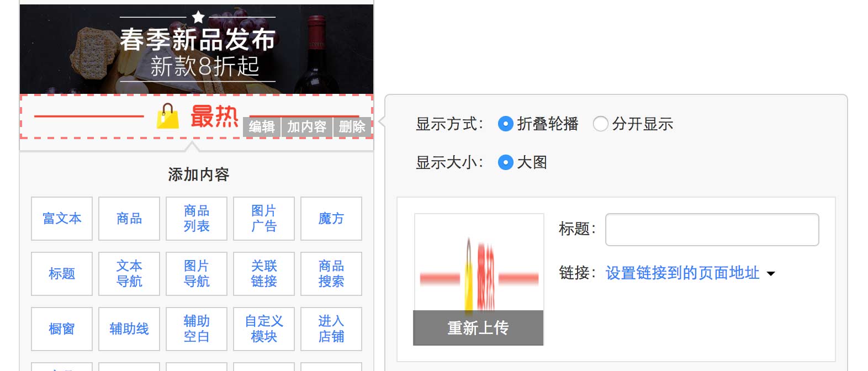This screenshot has width=868, height=371.
Task: Add a 进入店铺 module
Action: pos(331,329)
